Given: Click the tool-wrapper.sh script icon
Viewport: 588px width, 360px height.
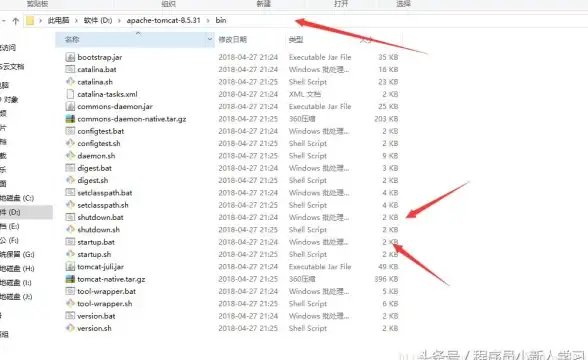Looking at the screenshot, I should [70, 303].
